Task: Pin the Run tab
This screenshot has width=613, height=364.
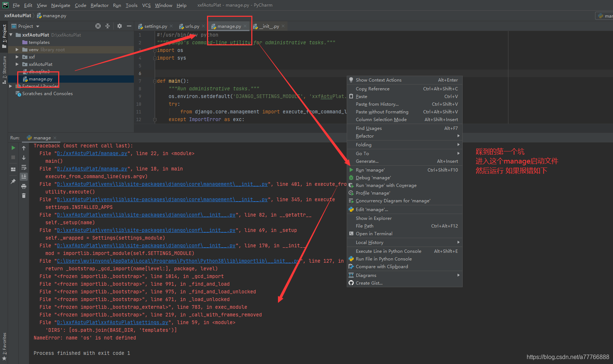Action: pos(13,181)
